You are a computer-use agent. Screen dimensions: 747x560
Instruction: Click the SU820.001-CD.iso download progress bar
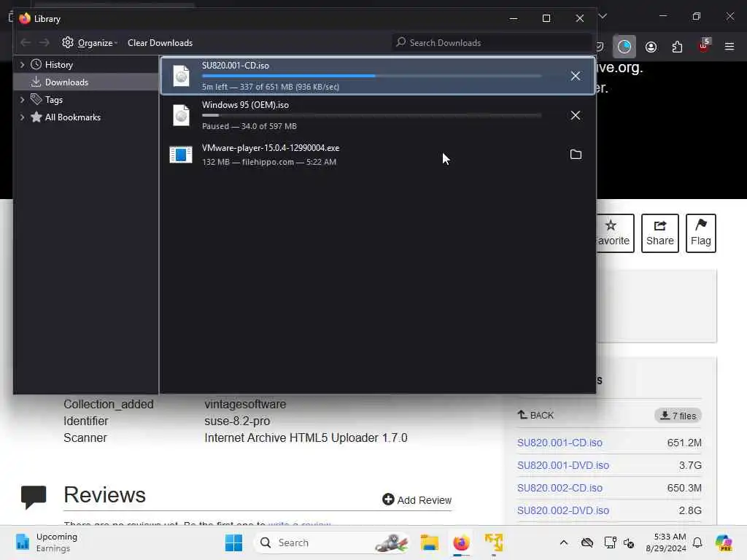(371, 76)
